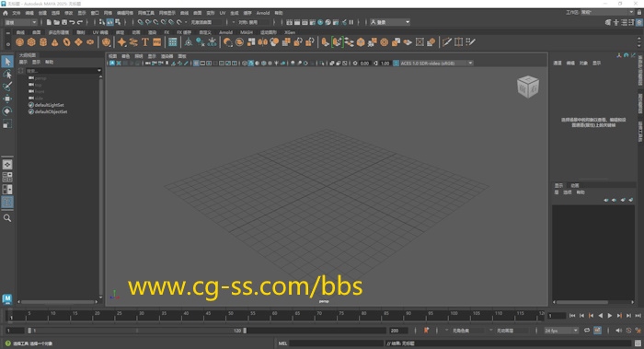Activate the Select tool arrow in toolbox

[x=7, y=62]
